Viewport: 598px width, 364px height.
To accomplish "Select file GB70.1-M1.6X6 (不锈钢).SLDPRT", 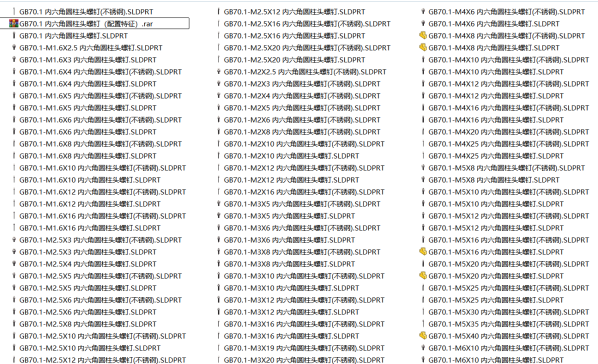I will (x=101, y=120).
